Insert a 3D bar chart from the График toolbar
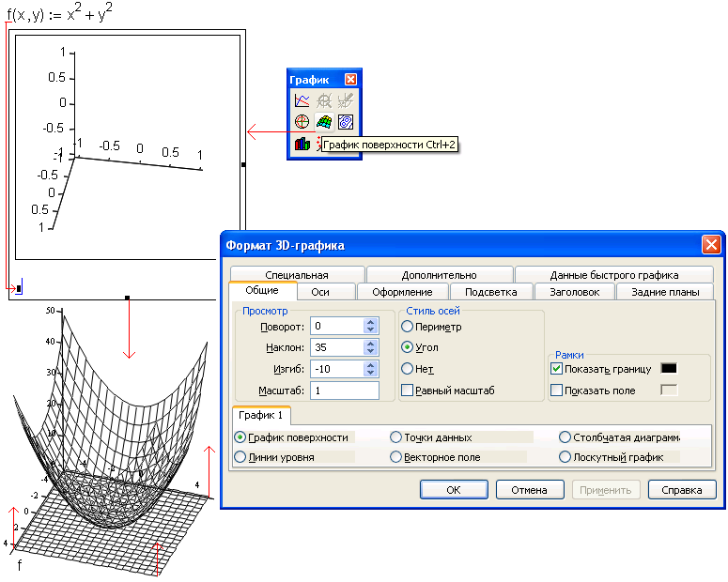Screen dimensions: 728x582 [302, 144]
